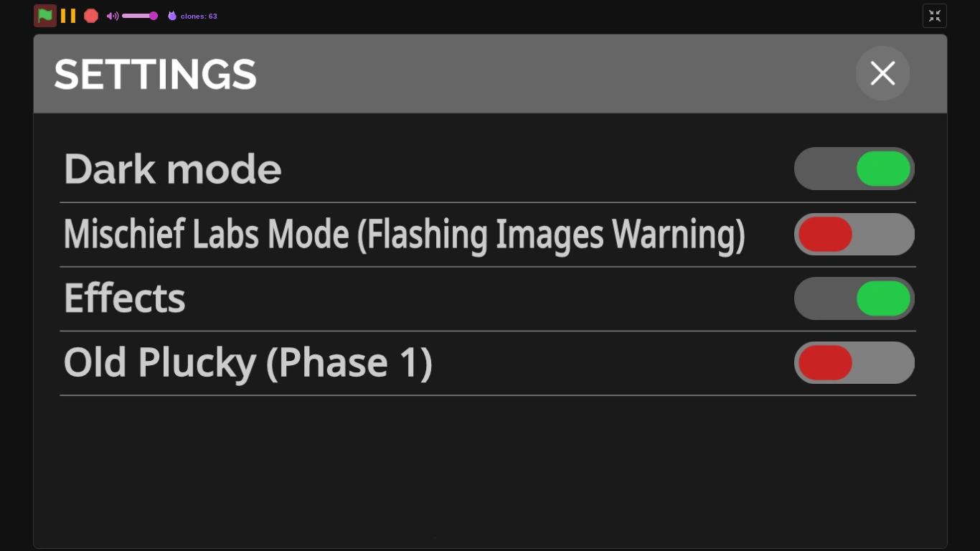Disable the Dark mode toggle

pyautogui.click(x=854, y=169)
